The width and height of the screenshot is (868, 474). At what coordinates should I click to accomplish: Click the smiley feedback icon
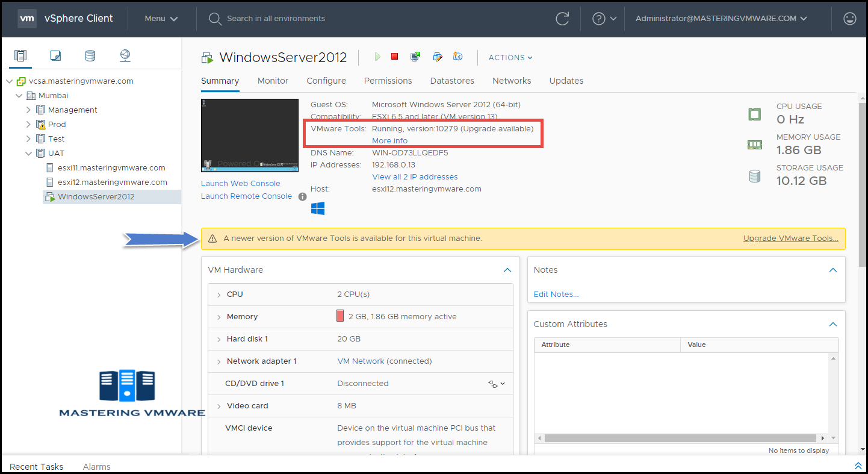[850, 19]
